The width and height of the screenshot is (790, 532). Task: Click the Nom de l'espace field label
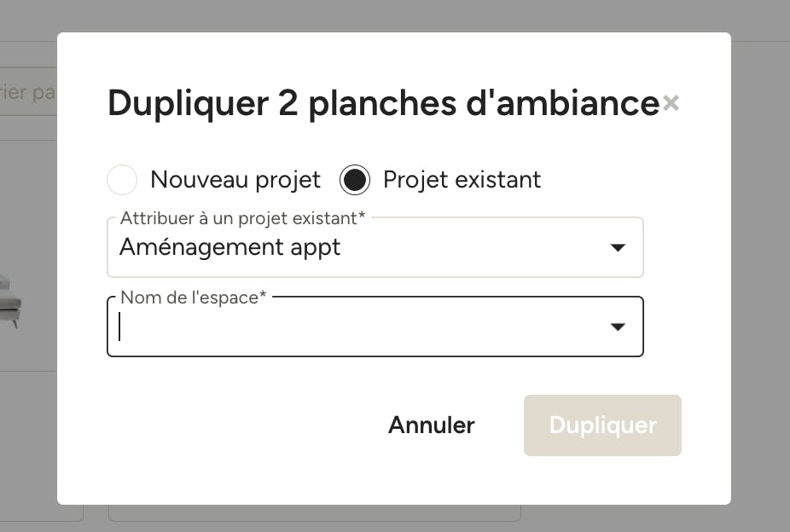coord(194,298)
